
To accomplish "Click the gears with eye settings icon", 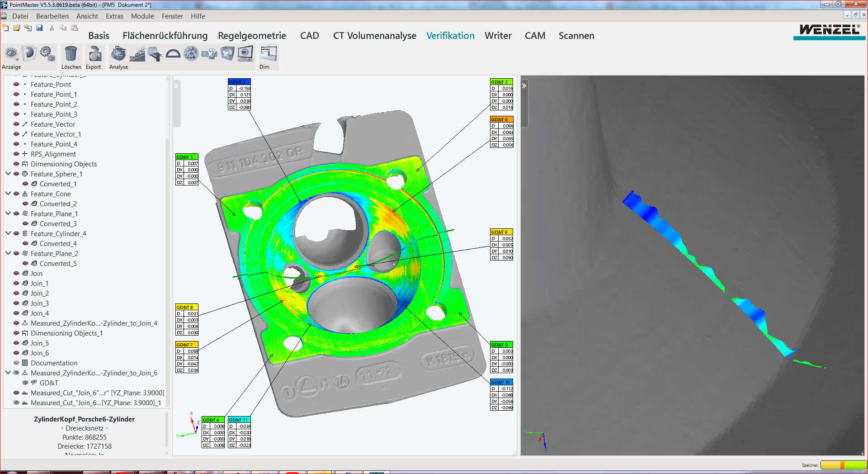I will [x=47, y=54].
